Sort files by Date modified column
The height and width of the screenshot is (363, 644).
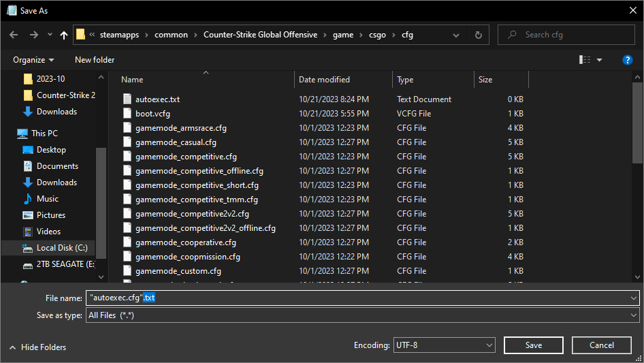click(324, 80)
